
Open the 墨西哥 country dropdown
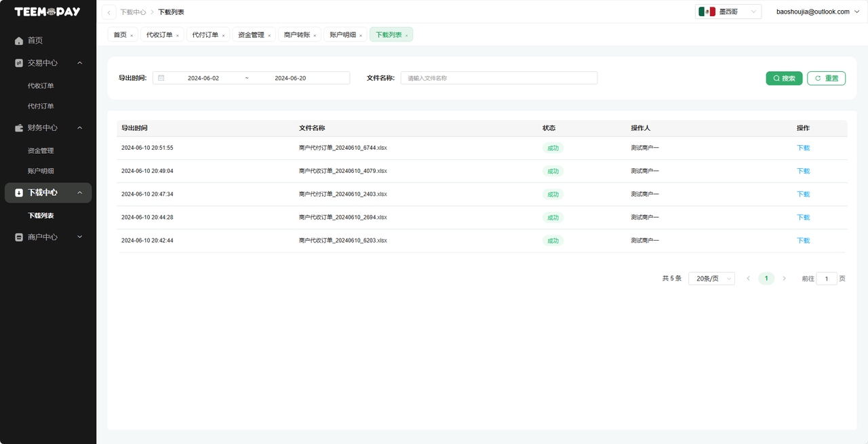tap(728, 12)
